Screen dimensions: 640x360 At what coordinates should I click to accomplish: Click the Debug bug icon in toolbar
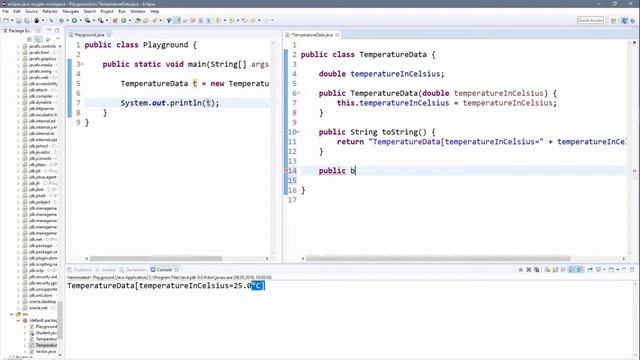pos(61,20)
